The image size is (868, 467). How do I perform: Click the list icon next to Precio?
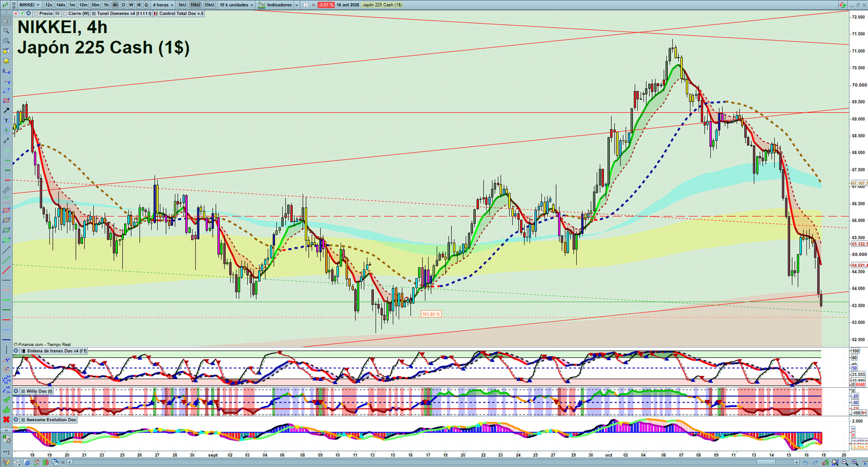click(x=57, y=13)
